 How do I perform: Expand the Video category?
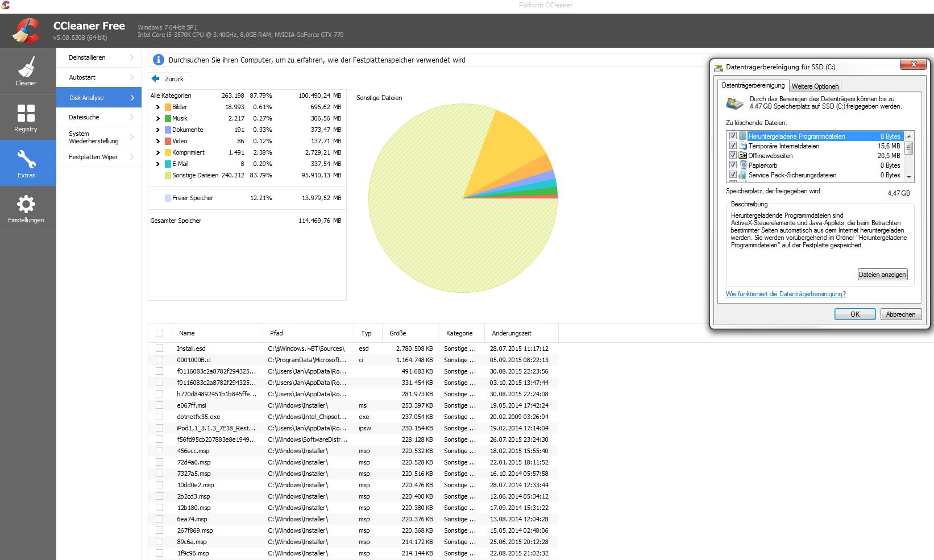158,141
